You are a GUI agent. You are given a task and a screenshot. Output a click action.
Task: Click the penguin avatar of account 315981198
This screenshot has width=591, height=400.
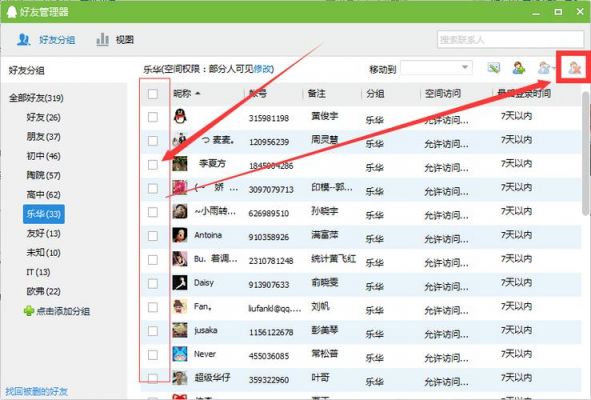[180, 116]
